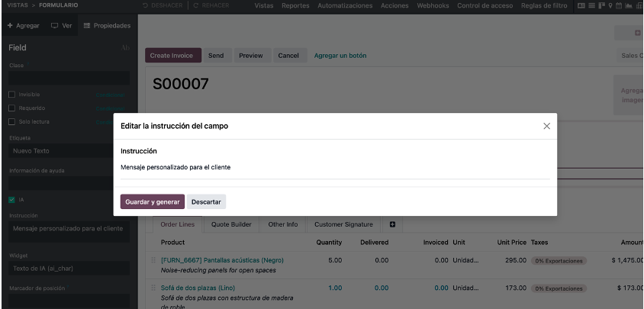Click Guardar y generar button
Screen dimensions: 644x309
point(153,201)
